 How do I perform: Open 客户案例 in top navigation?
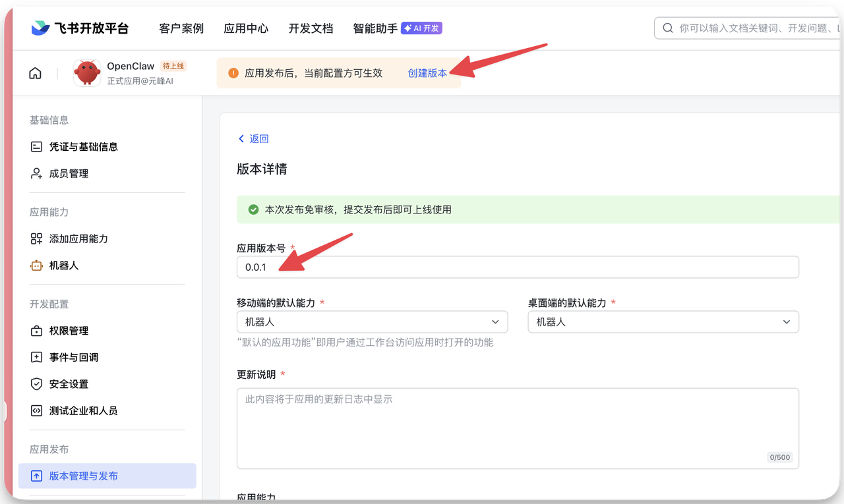[x=181, y=28]
